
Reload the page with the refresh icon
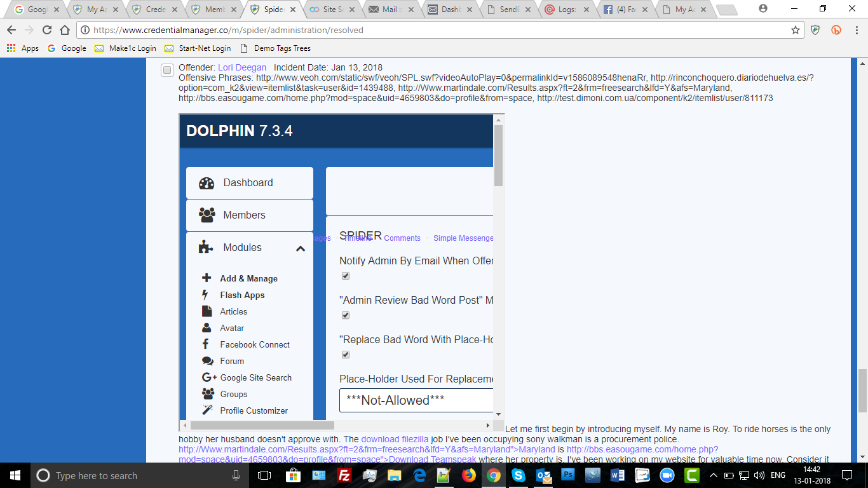pos(46,30)
